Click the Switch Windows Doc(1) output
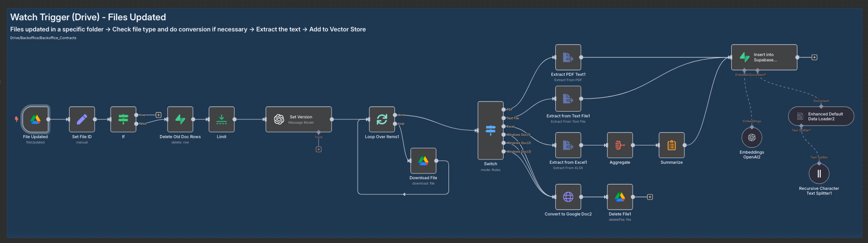 [504, 135]
